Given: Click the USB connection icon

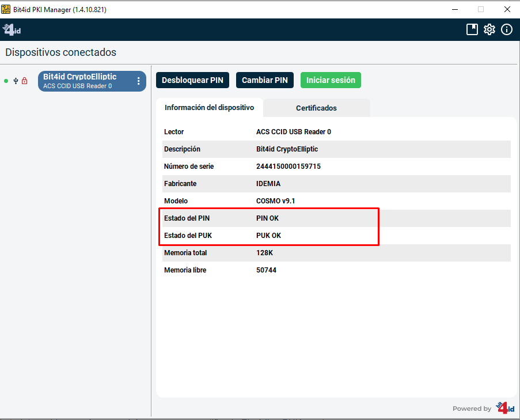Looking at the screenshot, I should (16, 81).
